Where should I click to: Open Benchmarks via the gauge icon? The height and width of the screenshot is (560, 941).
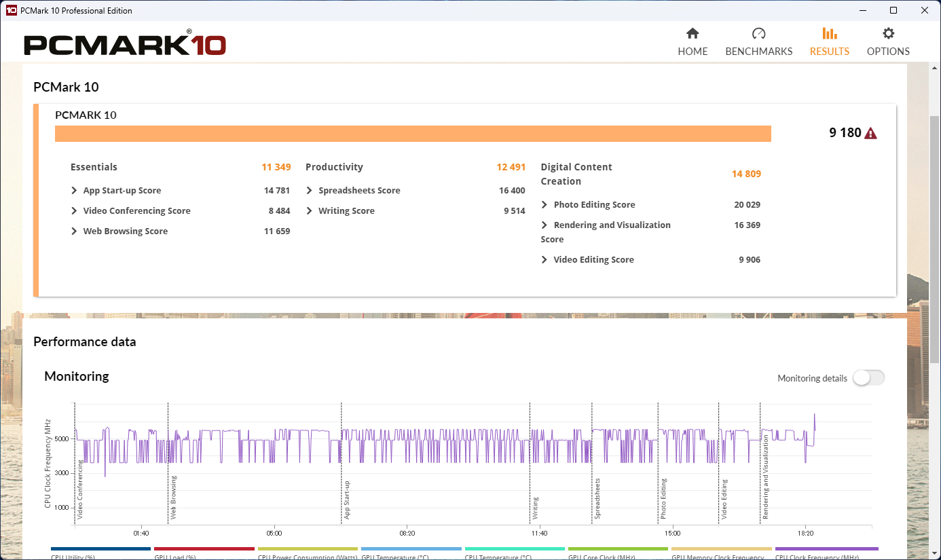coord(758,34)
